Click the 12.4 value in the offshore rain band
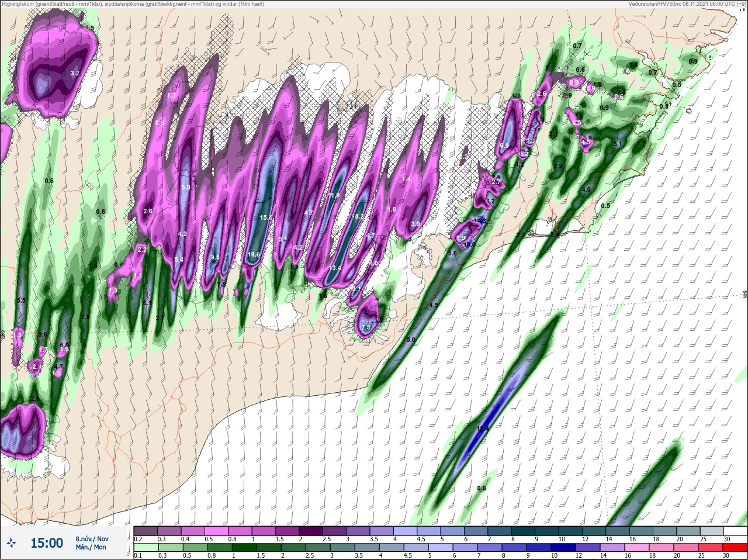 483,428
